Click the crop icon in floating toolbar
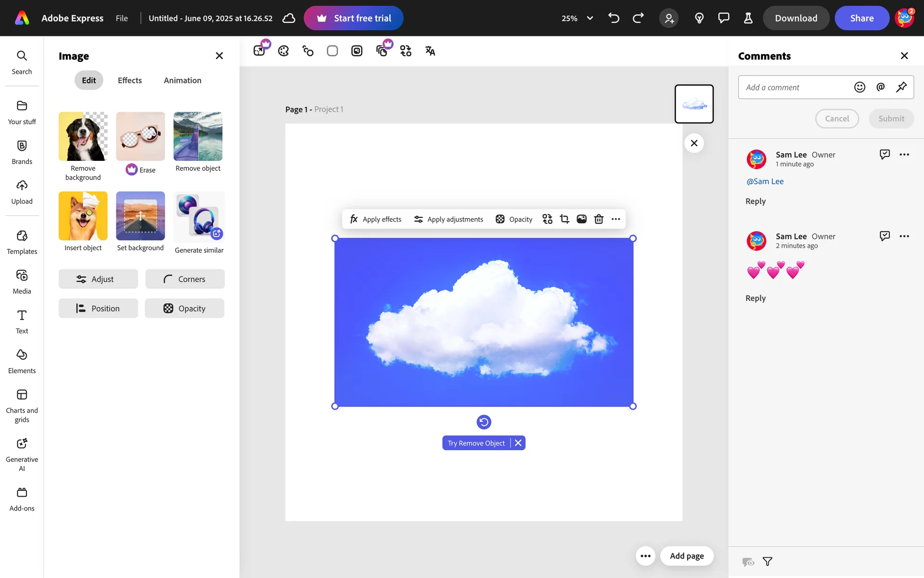 click(x=565, y=219)
